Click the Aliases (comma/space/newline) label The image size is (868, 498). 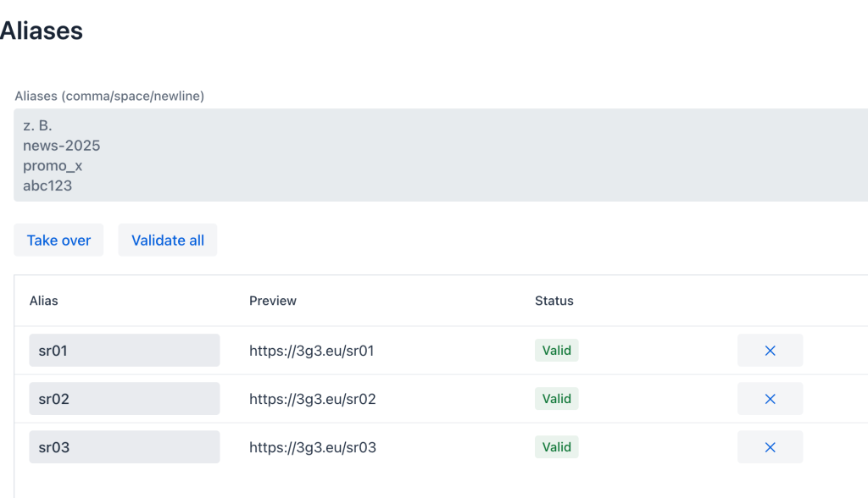pyautogui.click(x=109, y=96)
